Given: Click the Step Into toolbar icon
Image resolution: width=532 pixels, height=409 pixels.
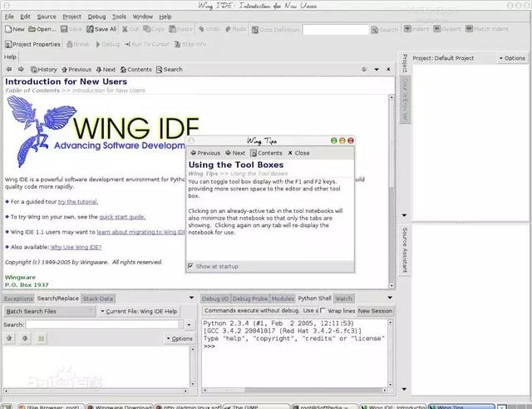Looking at the screenshot, I should [x=190, y=44].
